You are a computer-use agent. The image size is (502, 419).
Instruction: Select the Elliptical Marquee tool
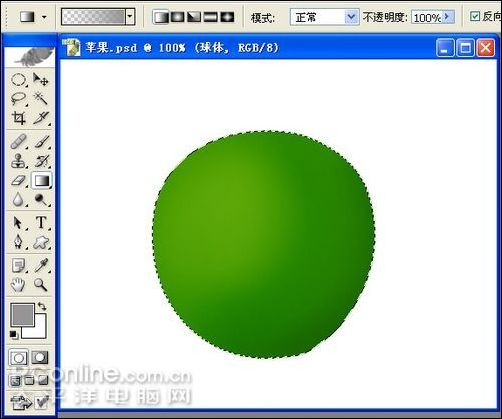(18, 80)
